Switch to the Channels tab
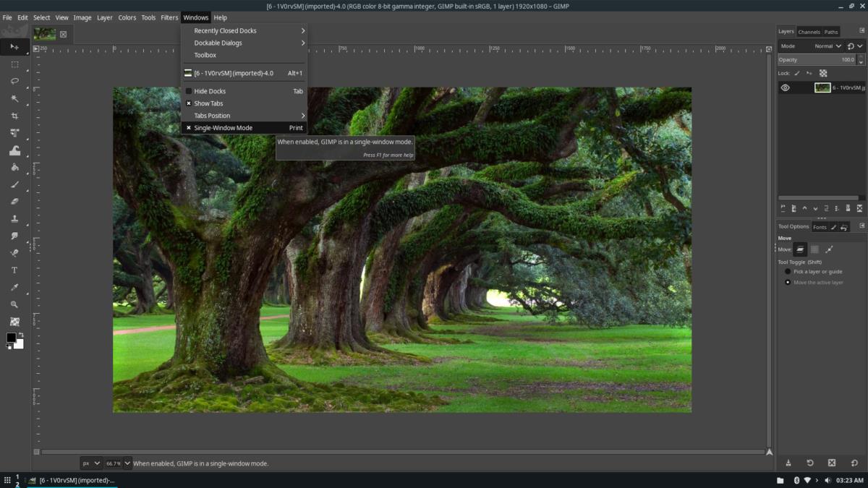The width and height of the screenshot is (868, 488). (x=809, y=32)
